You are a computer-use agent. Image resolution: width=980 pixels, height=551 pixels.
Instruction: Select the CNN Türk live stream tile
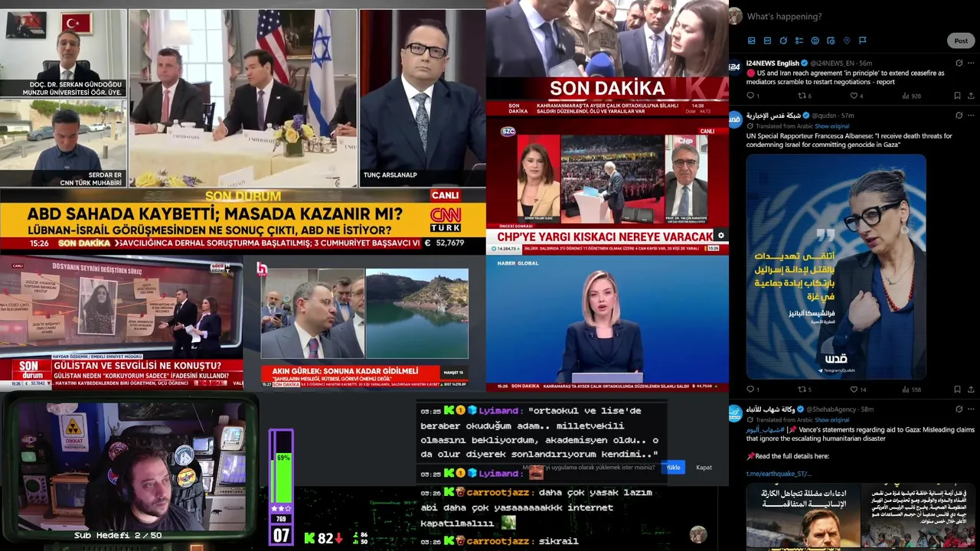click(x=243, y=130)
